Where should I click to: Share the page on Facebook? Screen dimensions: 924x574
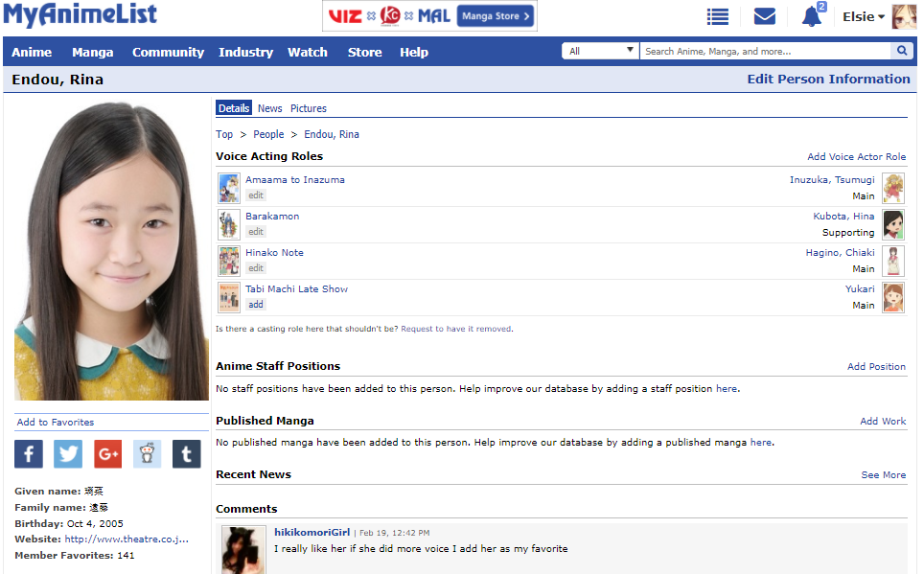(x=29, y=453)
